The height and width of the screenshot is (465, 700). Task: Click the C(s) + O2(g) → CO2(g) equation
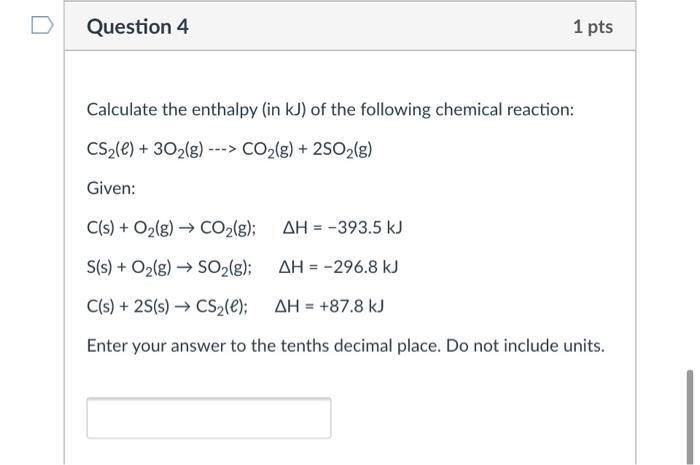pos(171,228)
